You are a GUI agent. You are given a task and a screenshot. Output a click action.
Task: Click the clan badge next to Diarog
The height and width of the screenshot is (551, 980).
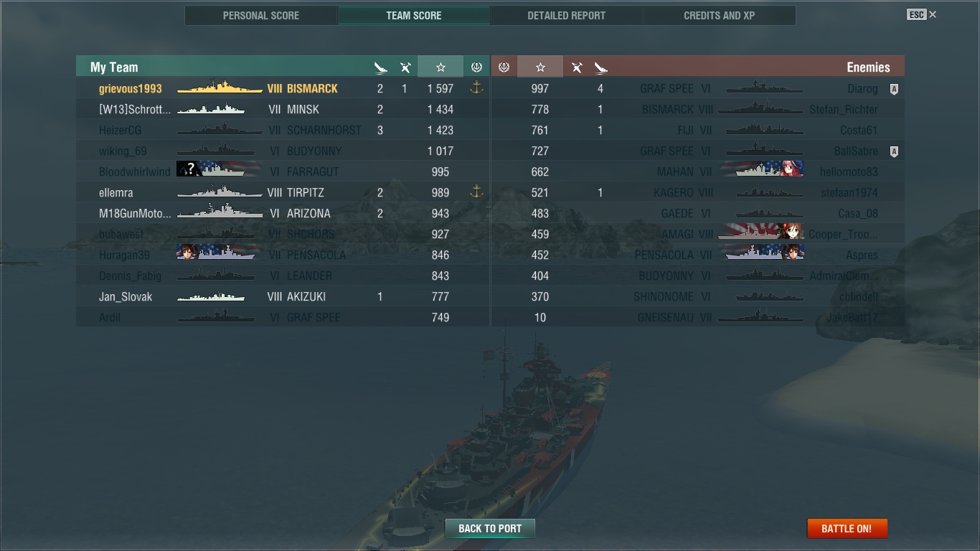[894, 89]
